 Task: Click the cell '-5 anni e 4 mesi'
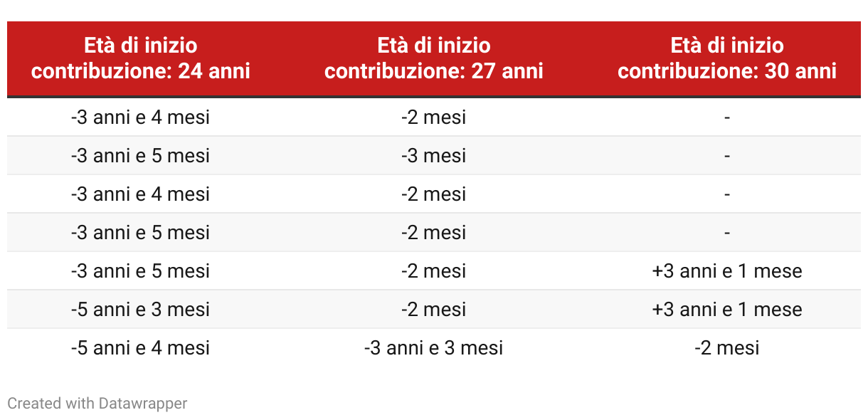click(141, 347)
